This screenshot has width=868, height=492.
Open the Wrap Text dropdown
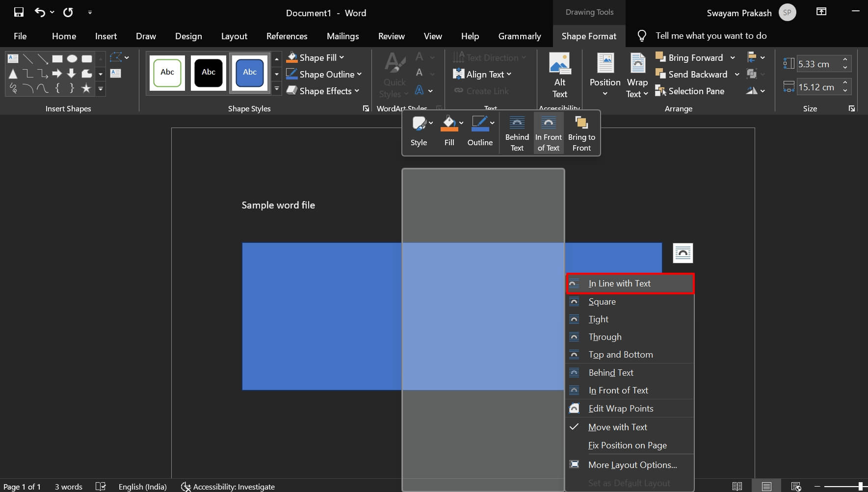tap(636, 74)
